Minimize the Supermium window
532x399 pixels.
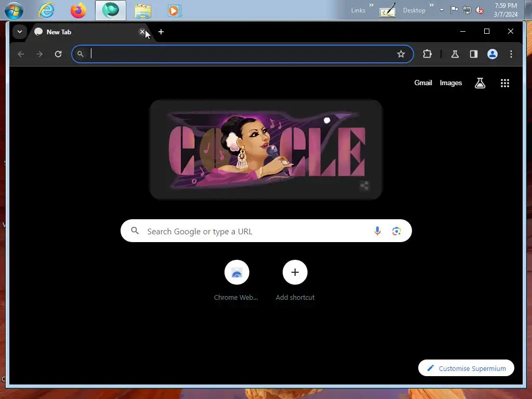[463, 31]
